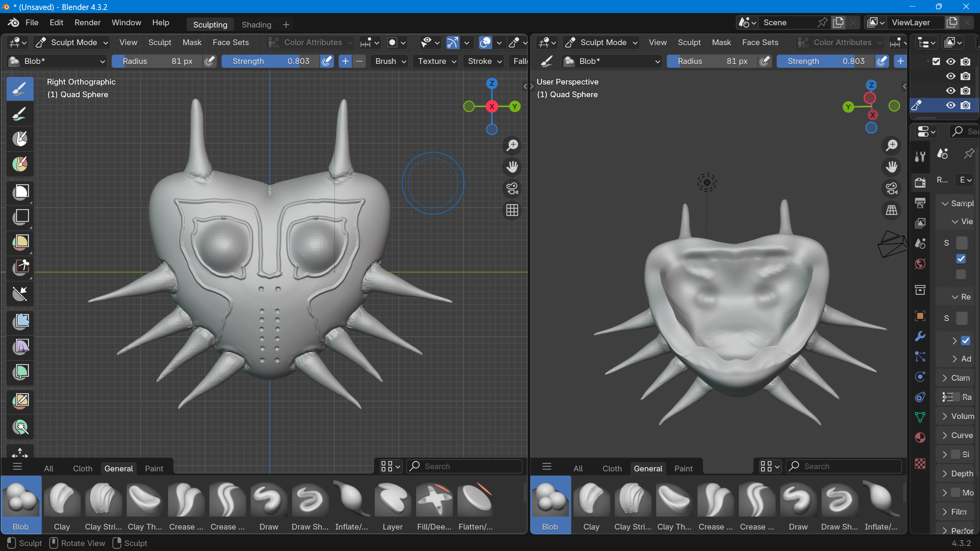Select Cloth tab in left brush shelf
Viewport: 980px width, 551px height.
point(83,468)
